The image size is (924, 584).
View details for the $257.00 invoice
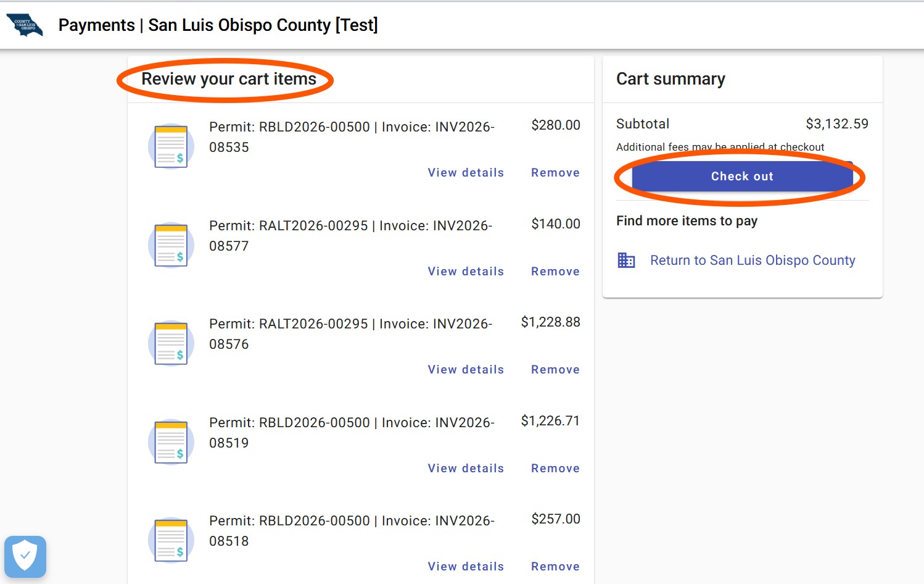point(466,567)
